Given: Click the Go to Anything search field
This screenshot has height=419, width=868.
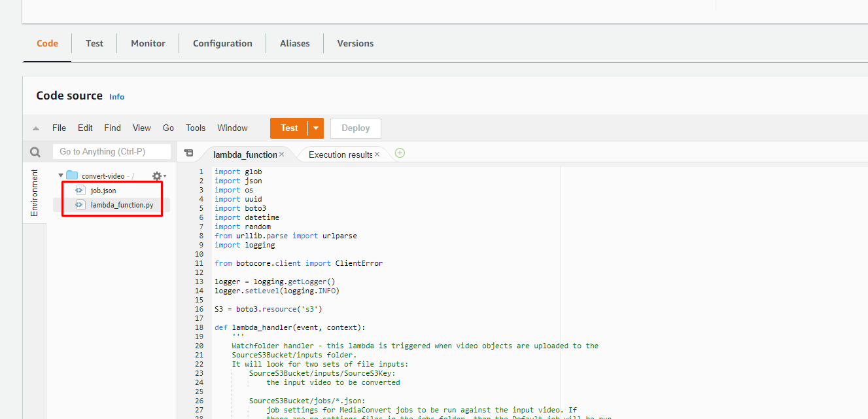Looking at the screenshot, I should tap(111, 152).
